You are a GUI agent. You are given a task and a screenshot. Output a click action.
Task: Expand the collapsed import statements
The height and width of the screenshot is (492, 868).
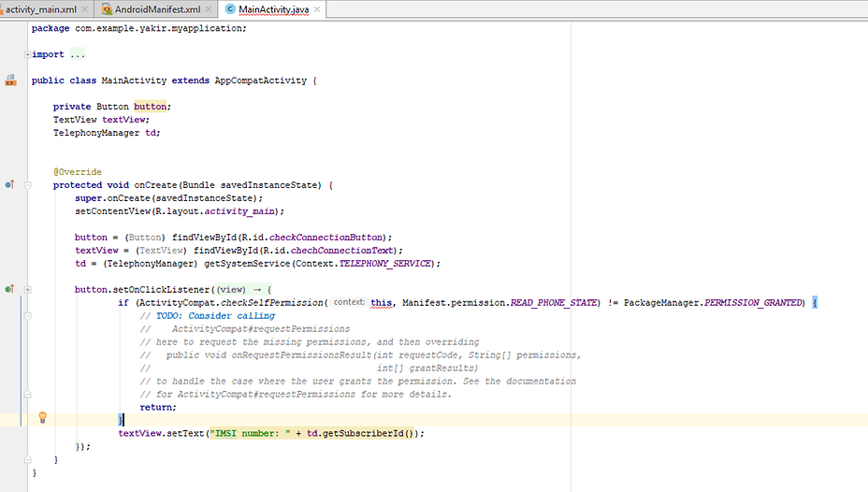pos(27,54)
